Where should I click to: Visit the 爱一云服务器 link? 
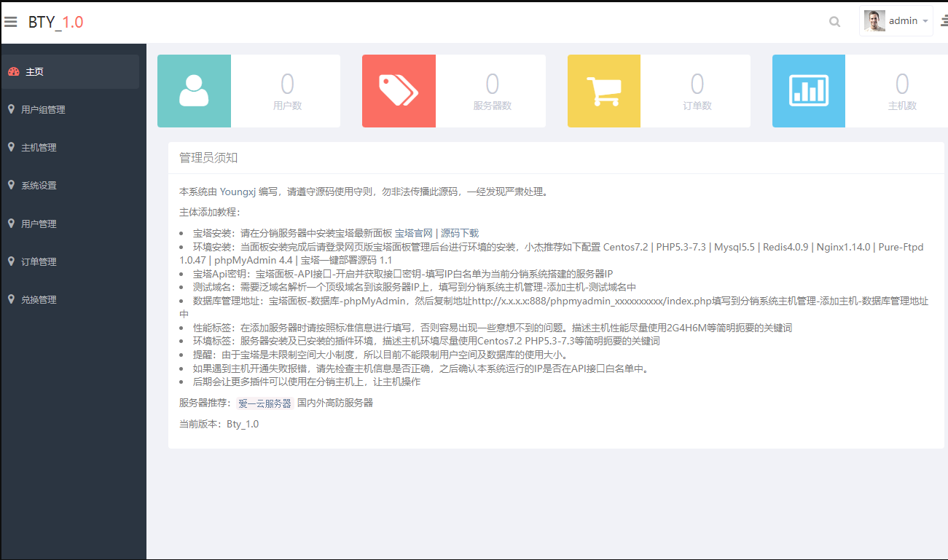[x=265, y=403]
